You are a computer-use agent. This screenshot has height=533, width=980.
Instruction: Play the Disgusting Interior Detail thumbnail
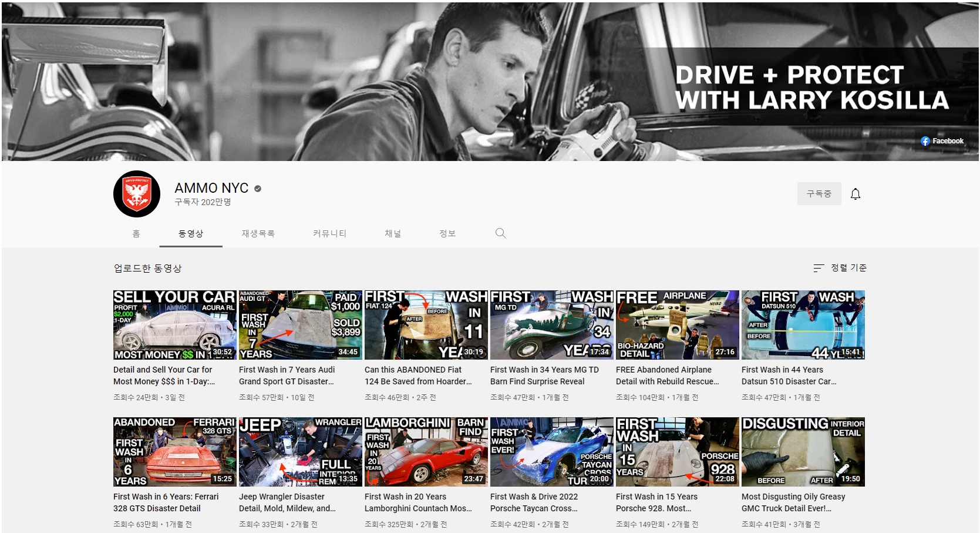803,452
